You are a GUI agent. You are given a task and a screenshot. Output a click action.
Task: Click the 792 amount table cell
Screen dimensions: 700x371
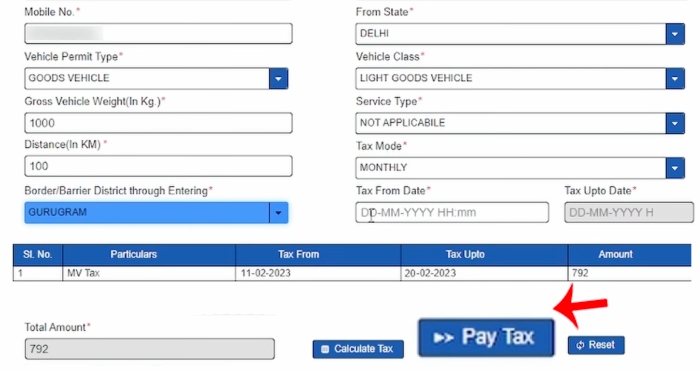point(629,273)
